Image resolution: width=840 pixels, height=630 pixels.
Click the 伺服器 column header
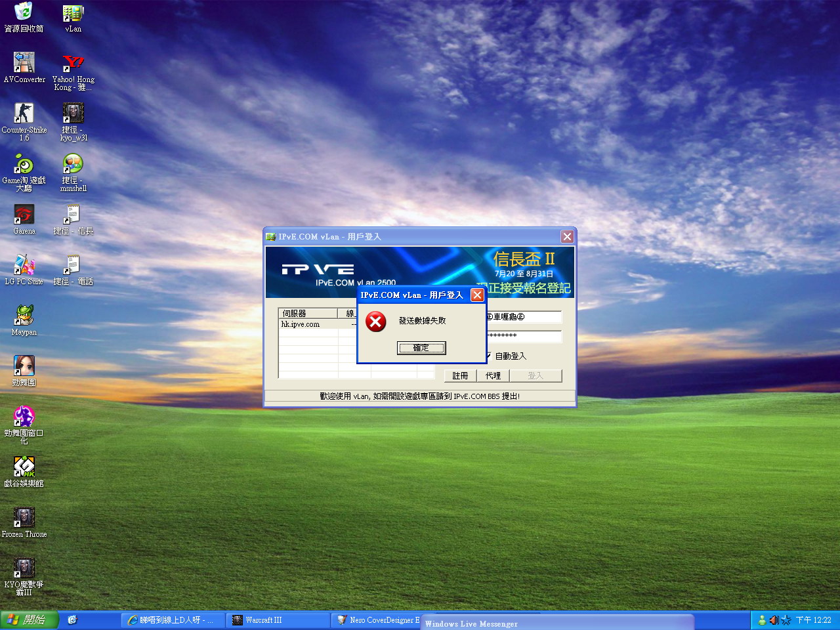308,313
